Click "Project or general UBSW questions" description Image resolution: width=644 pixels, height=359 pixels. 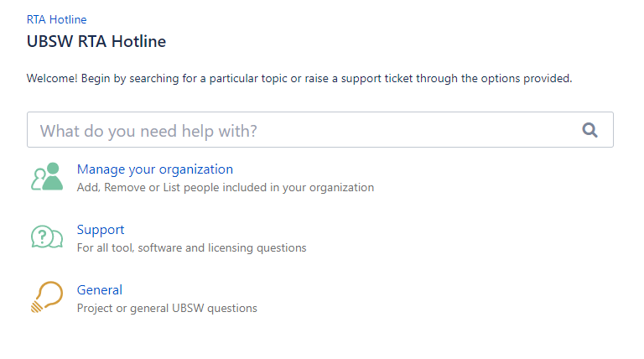tap(167, 309)
